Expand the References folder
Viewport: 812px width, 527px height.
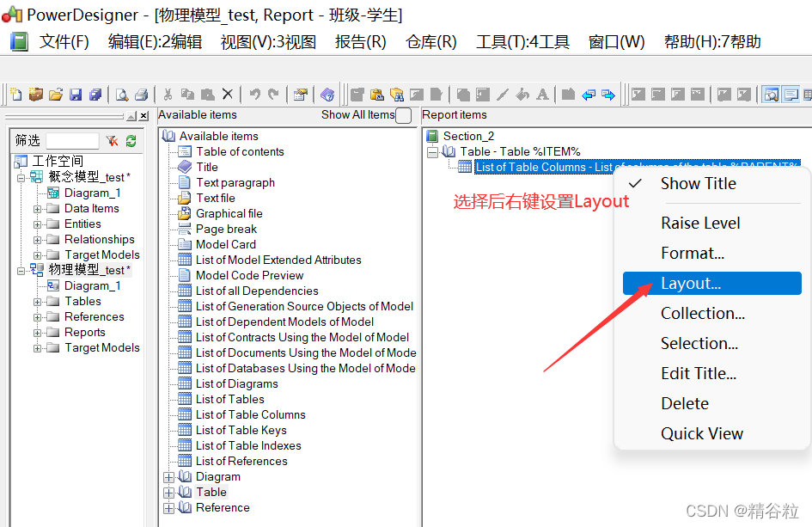click(x=37, y=317)
